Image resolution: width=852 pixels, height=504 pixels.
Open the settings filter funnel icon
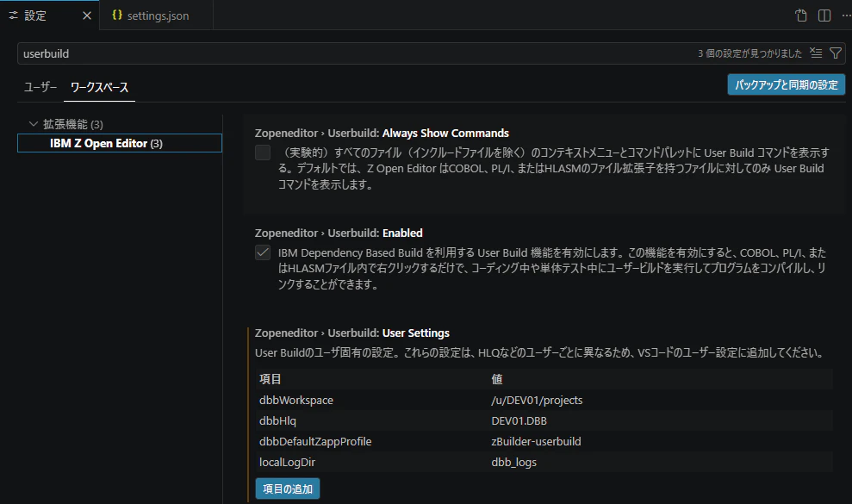[x=836, y=53]
